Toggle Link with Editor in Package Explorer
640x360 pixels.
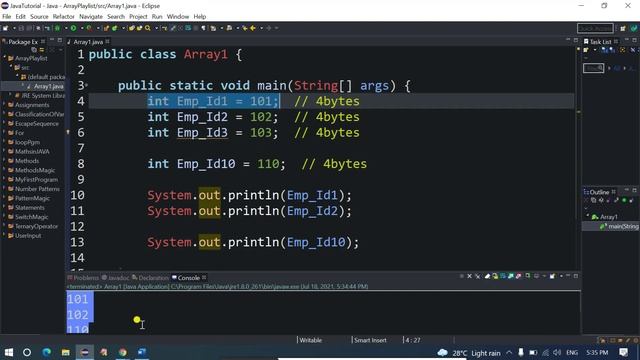[x=42, y=50]
